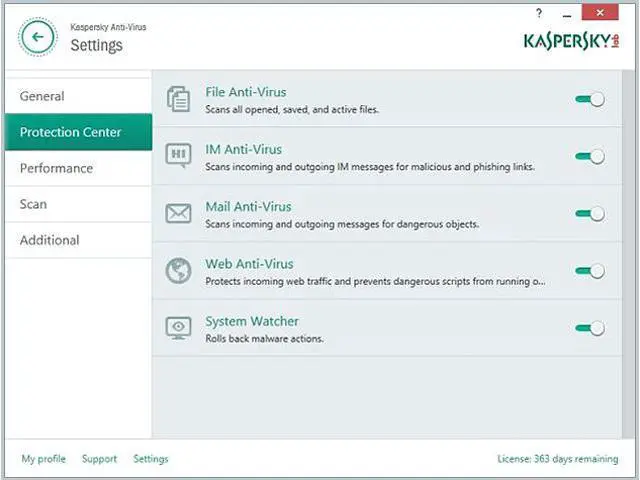Click the System Watcher monitor eye icon

coord(178,328)
